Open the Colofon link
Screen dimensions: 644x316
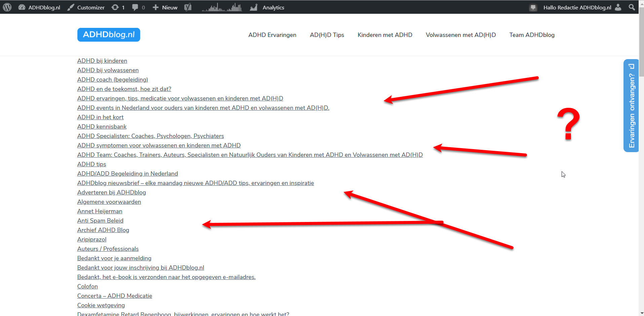pos(87,286)
